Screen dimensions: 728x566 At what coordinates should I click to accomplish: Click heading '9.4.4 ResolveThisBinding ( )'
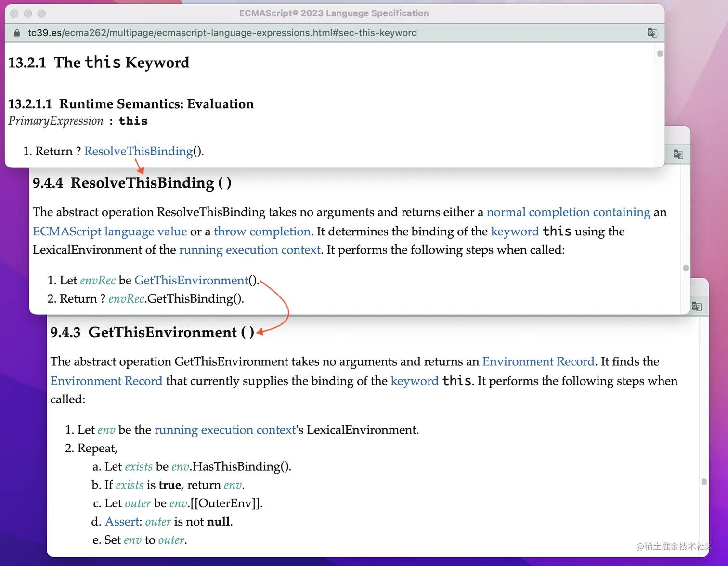(x=132, y=183)
